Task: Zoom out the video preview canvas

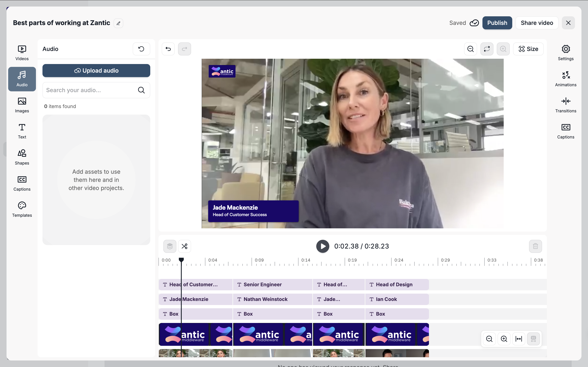Action: (470, 49)
